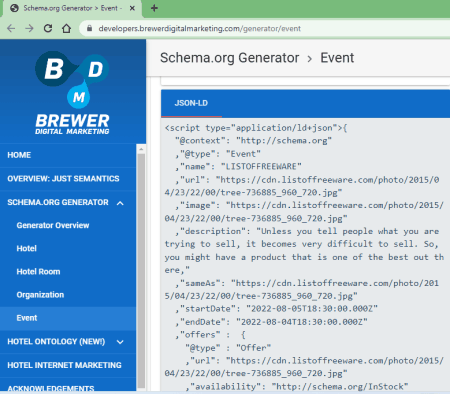Click the "name": "LISTOFFREEWARE" line

238,167
